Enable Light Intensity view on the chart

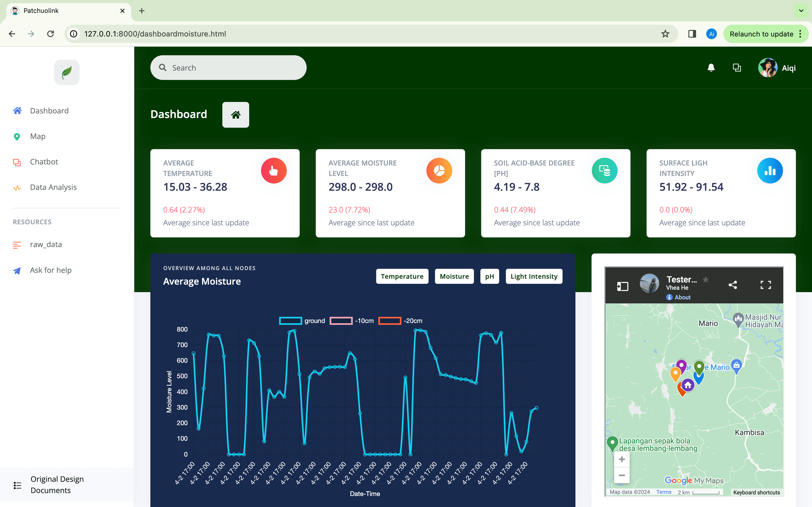tap(534, 276)
